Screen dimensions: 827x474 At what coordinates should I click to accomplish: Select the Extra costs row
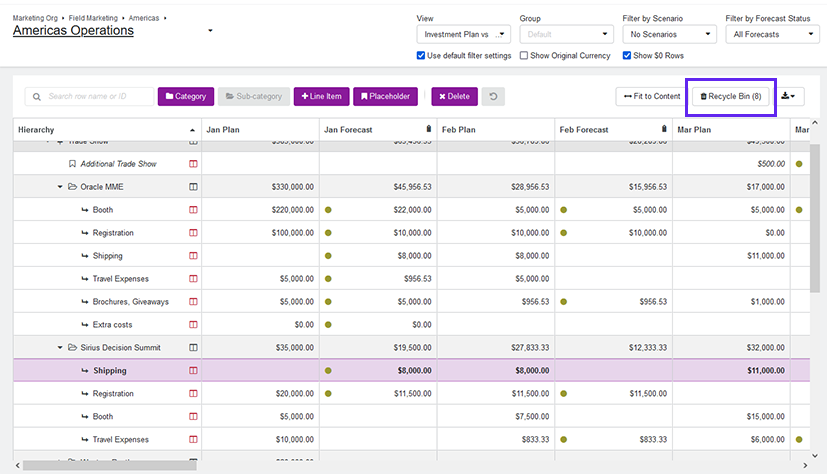pyautogui.click(x=411, y=325)
